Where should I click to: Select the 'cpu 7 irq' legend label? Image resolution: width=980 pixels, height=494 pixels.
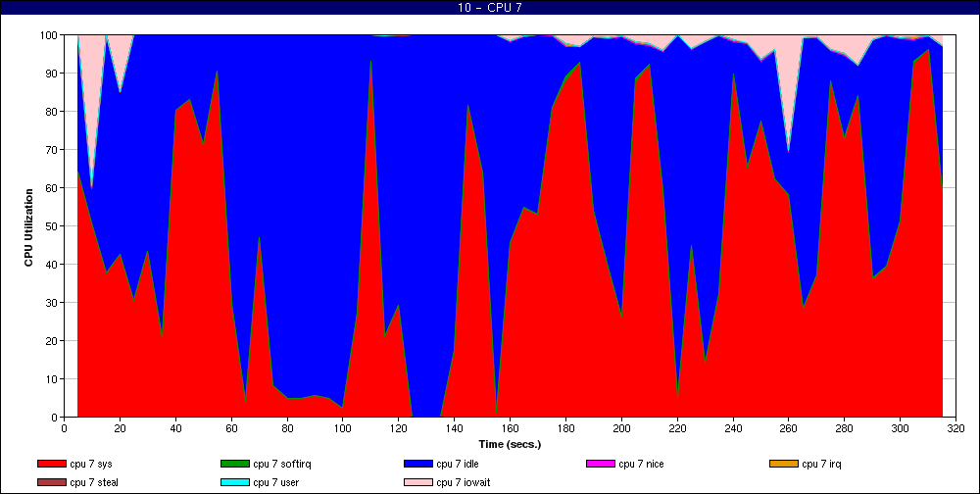pos(822,464)
